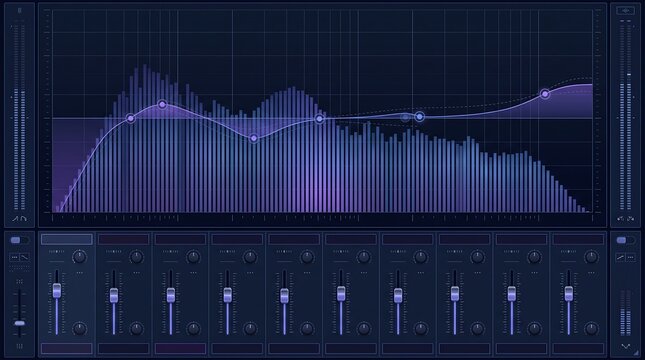Select the header box of the rightmost band strip
645x360 pixels.
click(578, 239)
